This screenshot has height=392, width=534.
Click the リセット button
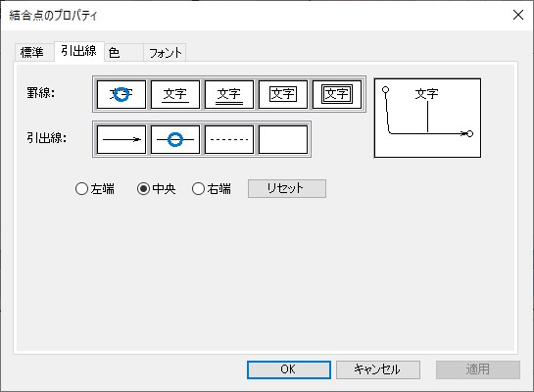click(x=287, y=188)
